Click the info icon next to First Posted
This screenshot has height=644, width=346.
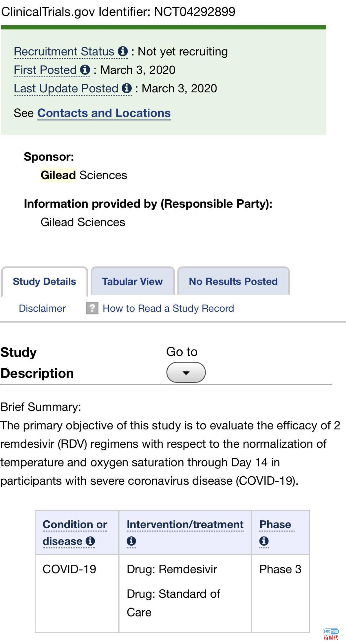(85, 70)
